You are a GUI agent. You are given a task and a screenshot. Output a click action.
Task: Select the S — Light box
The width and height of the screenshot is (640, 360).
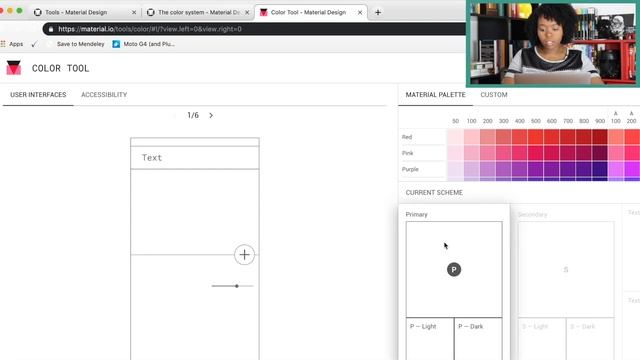click(542, 339)
